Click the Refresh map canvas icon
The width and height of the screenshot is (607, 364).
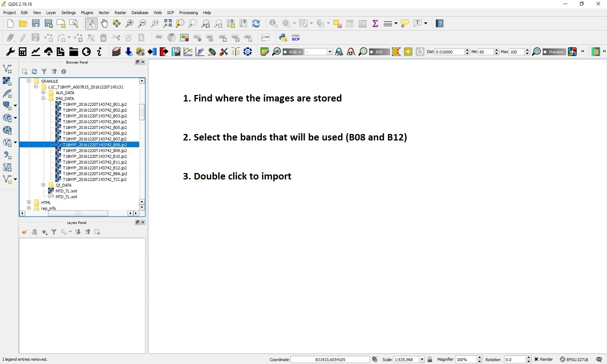tap(256, 23)
